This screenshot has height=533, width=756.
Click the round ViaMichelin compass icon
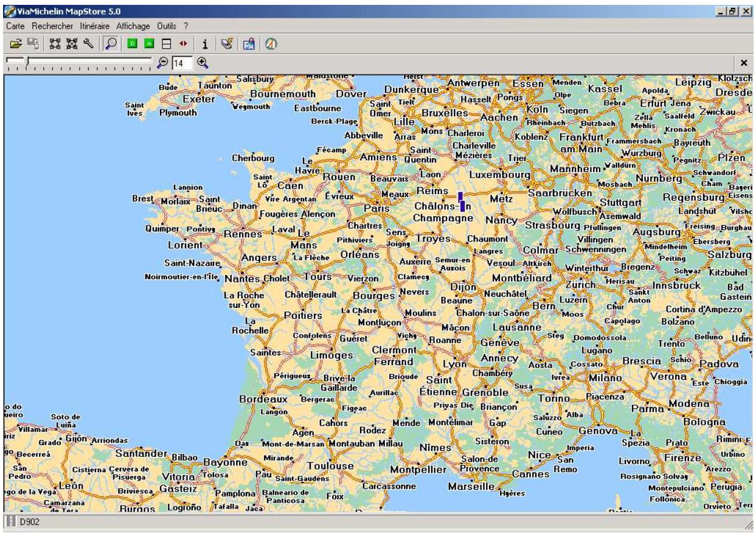270,44
